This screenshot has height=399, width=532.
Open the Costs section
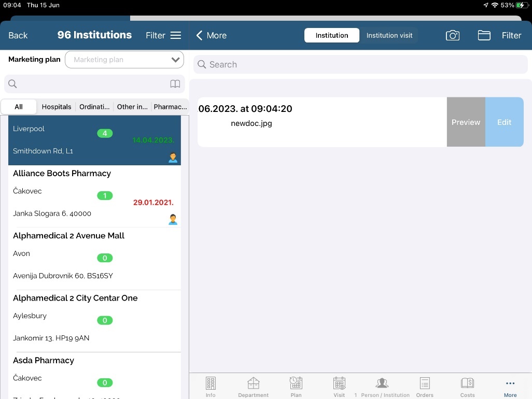[467, 386]
